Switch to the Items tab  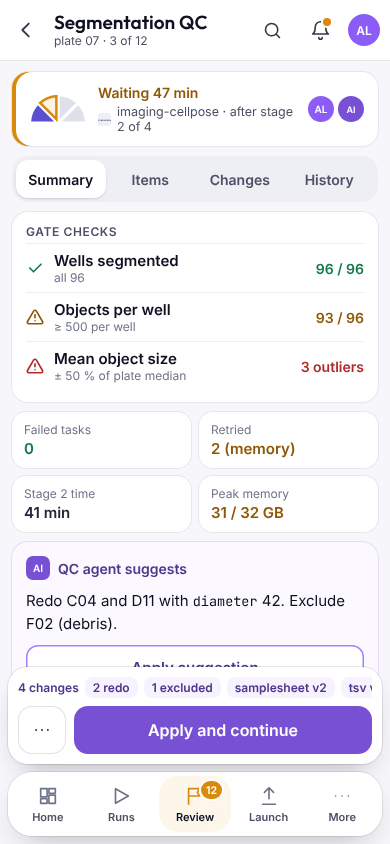point(150,180)
